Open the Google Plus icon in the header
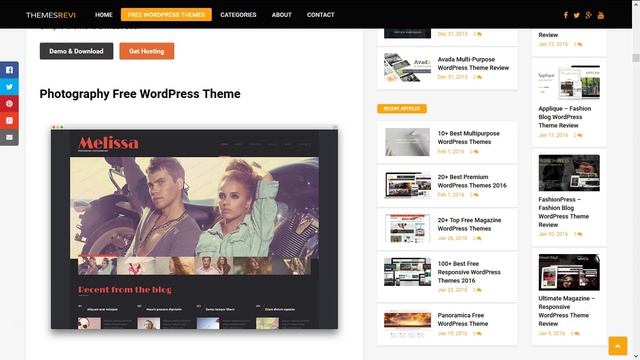640x360 pixels. (x=588, y=15)
